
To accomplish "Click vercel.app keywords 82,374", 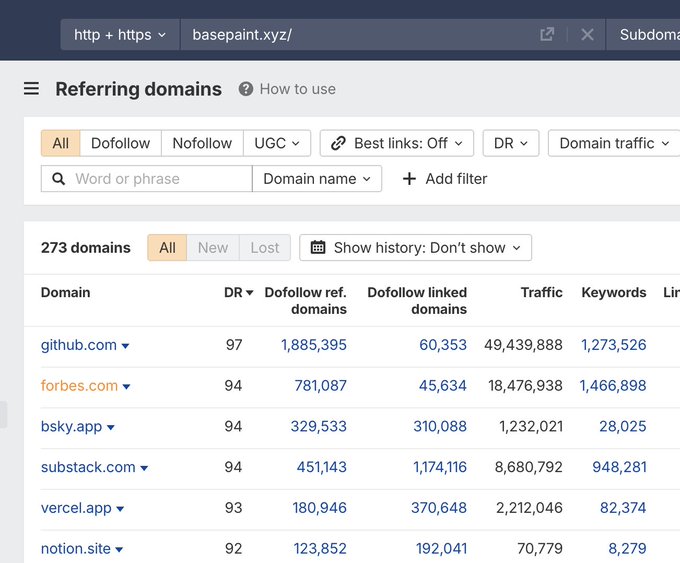I will [x=623, y=508].
